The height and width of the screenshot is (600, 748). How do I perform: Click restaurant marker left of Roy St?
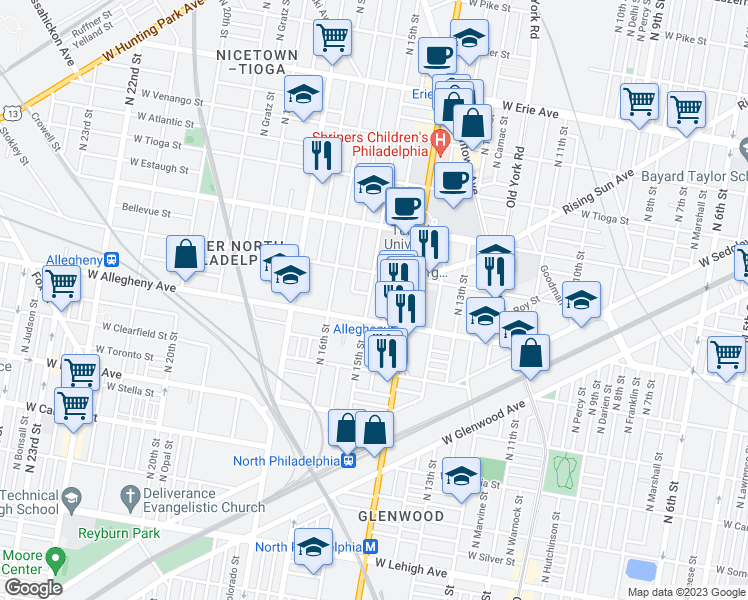coord(496,272)
